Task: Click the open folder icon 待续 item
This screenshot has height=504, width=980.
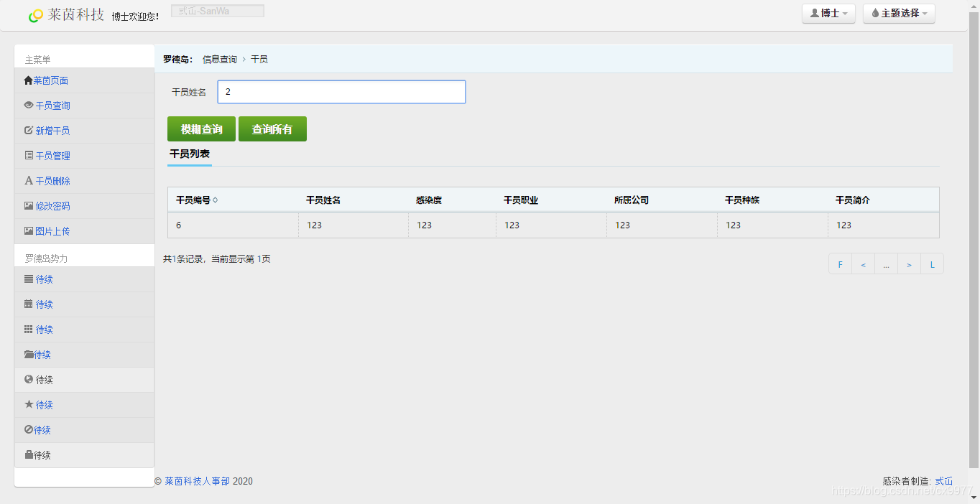Action: (29, 354)
